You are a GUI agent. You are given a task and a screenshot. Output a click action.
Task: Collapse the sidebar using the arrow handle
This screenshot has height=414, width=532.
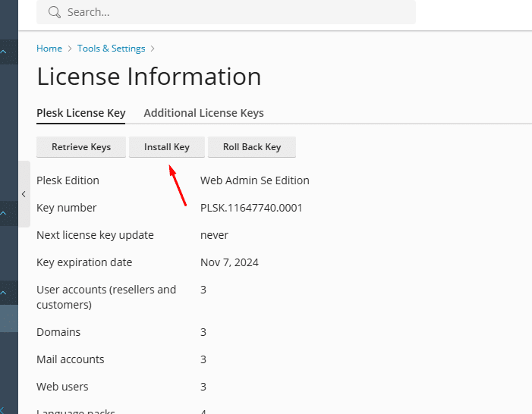coord(24,194)
